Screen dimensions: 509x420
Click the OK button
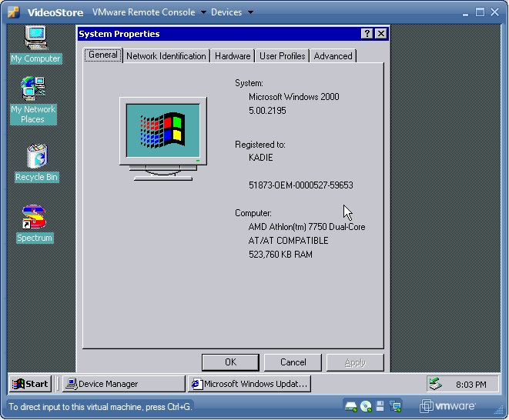(230, 362)
